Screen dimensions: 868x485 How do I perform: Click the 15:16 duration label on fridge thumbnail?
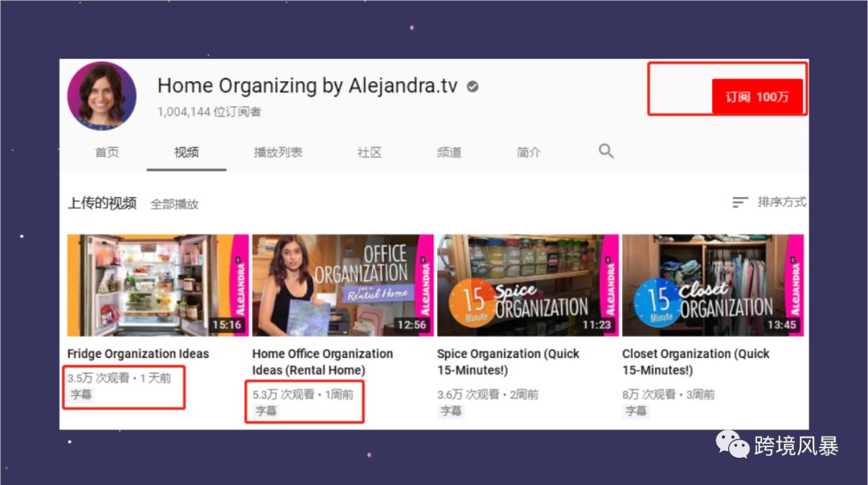227,325
